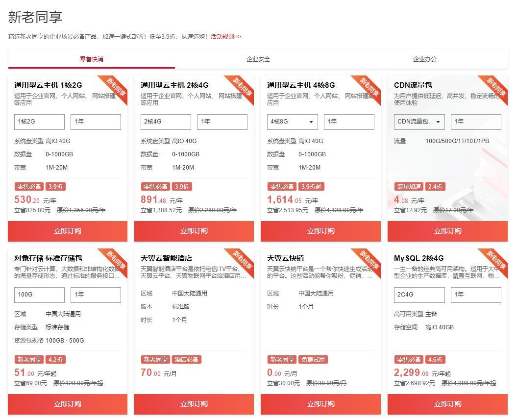Open the 活动规则>> link

tap(225, 37)
